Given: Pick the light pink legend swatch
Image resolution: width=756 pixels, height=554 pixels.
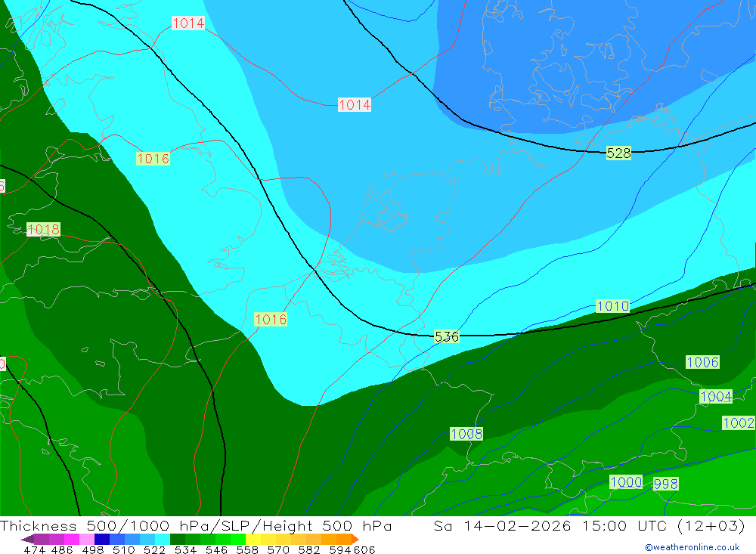Looking at the screenshot, I should pyautogui.click(x=87, y=539).
